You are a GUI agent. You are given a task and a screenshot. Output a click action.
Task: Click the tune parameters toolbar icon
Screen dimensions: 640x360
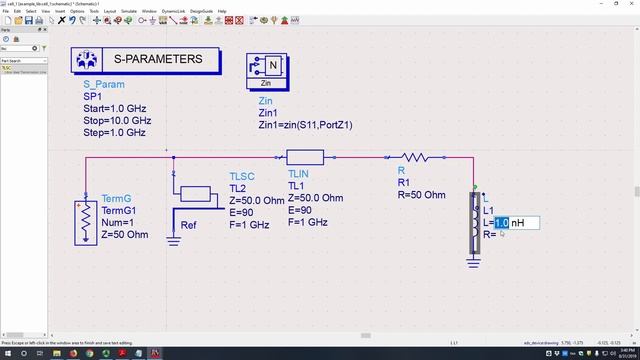[x=274, y=20]
